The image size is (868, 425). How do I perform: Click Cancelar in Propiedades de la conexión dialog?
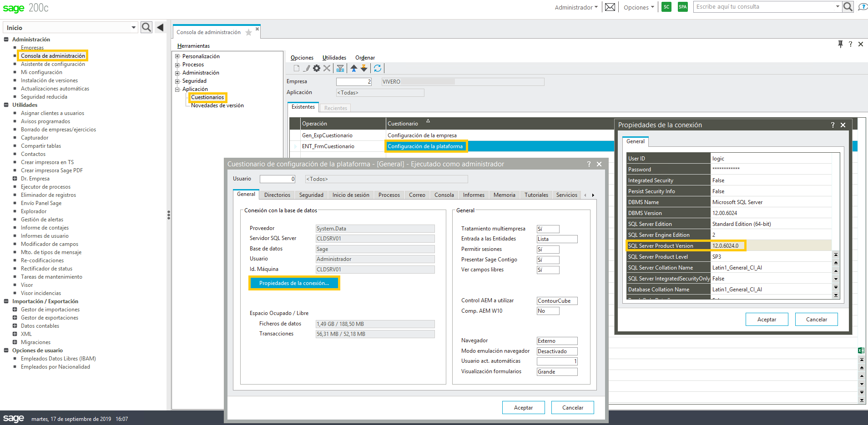tap(816, 320)
